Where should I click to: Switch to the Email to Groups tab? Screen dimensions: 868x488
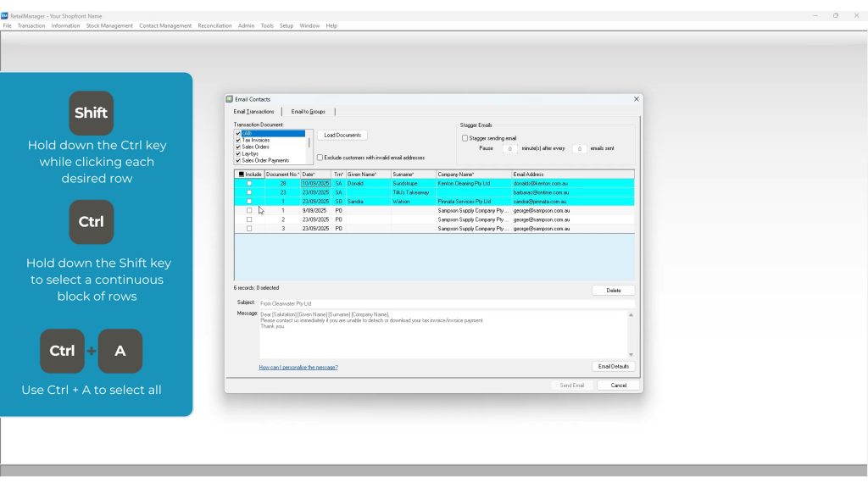click(x=308, y=112)
